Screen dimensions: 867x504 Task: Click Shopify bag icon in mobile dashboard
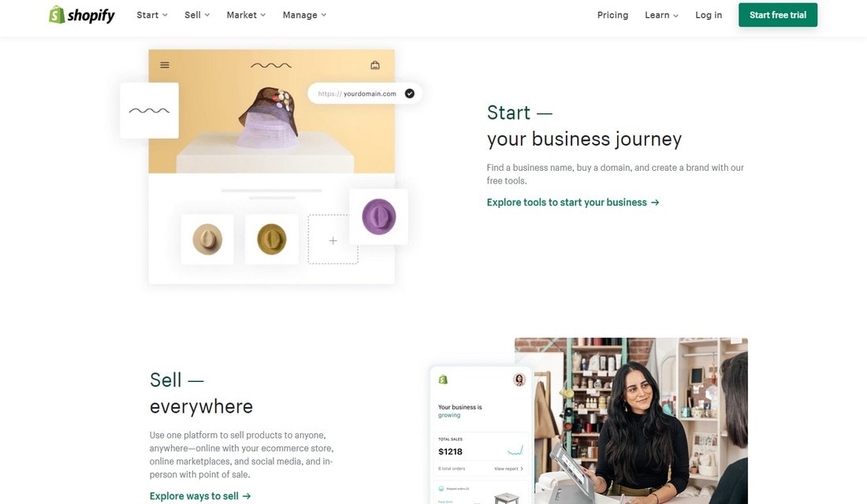tap(443, 380)
